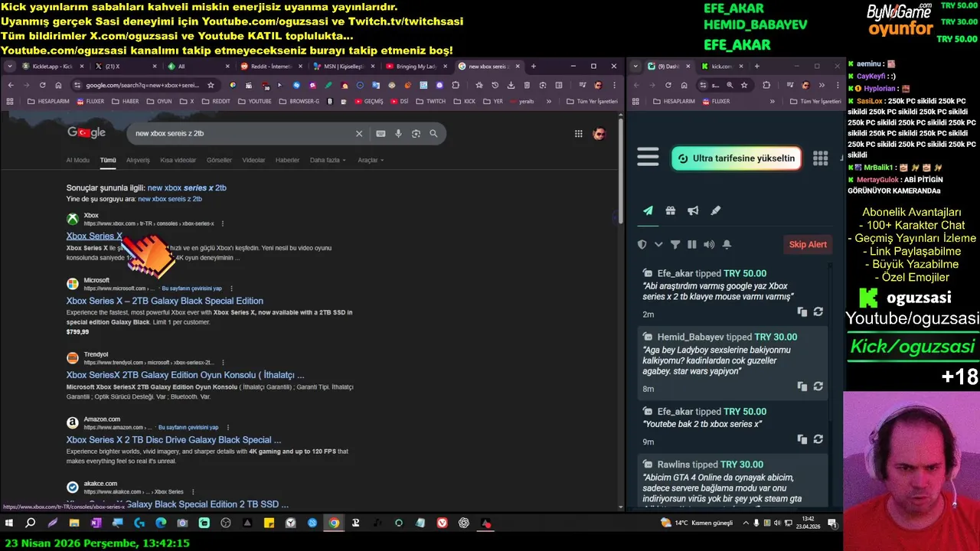Screen dimensions: 980x551
Task: Replay the 'Youtebe bak 2 tb' tip alert
Action: [x=818, y=439]
